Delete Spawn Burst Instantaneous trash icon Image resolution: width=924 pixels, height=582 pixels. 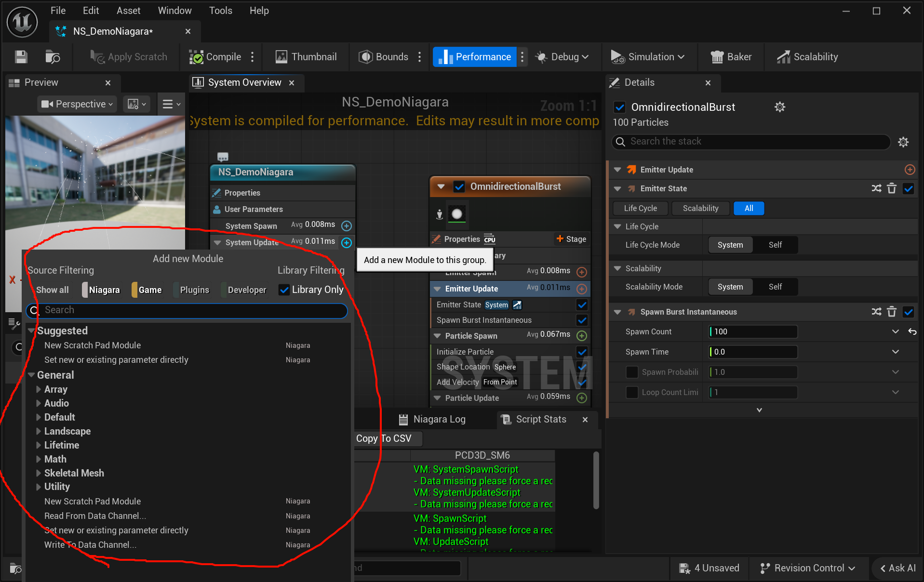click(892, 312)
